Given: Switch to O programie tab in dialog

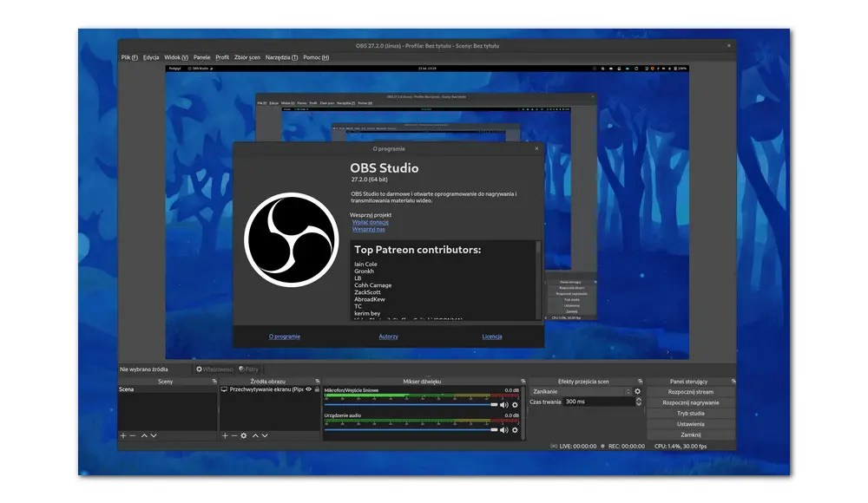Looking at the screenshot, I should tap(285, 336).
